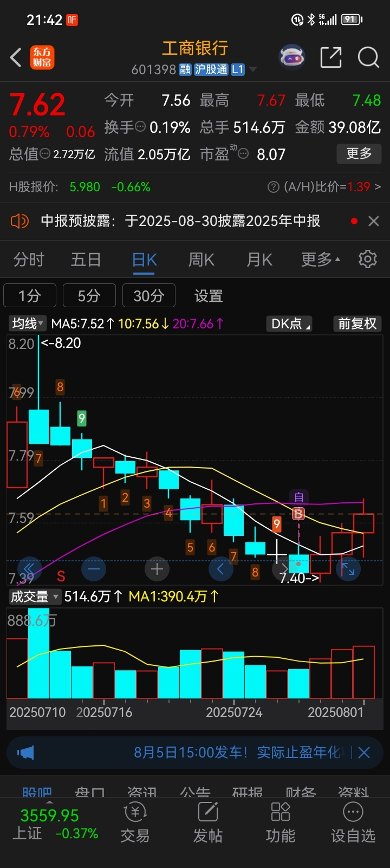The image size is (390, 868).
Task: Open 设置 for minute intervals
Action: tap(209, 296)
